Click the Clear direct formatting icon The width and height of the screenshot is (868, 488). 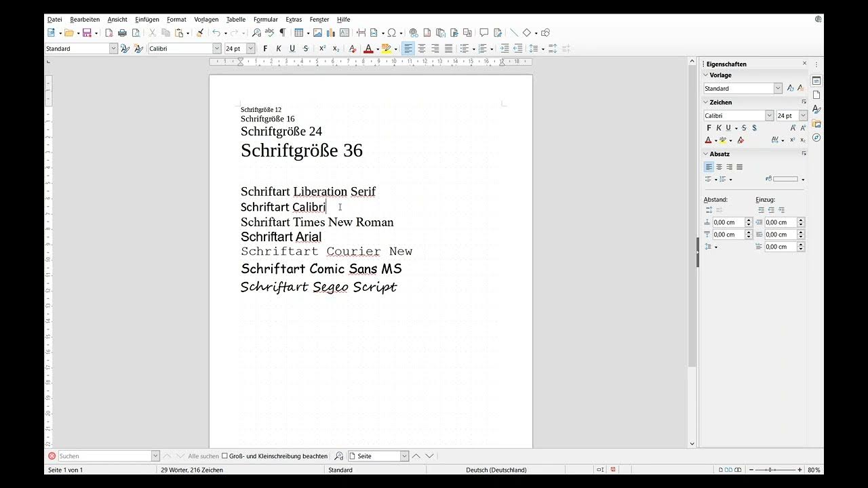point(352,49)
